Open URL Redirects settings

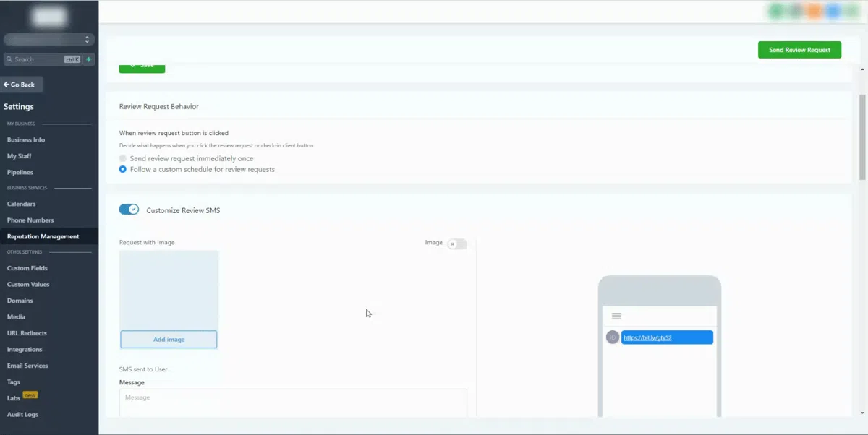[x=27, y=333]
